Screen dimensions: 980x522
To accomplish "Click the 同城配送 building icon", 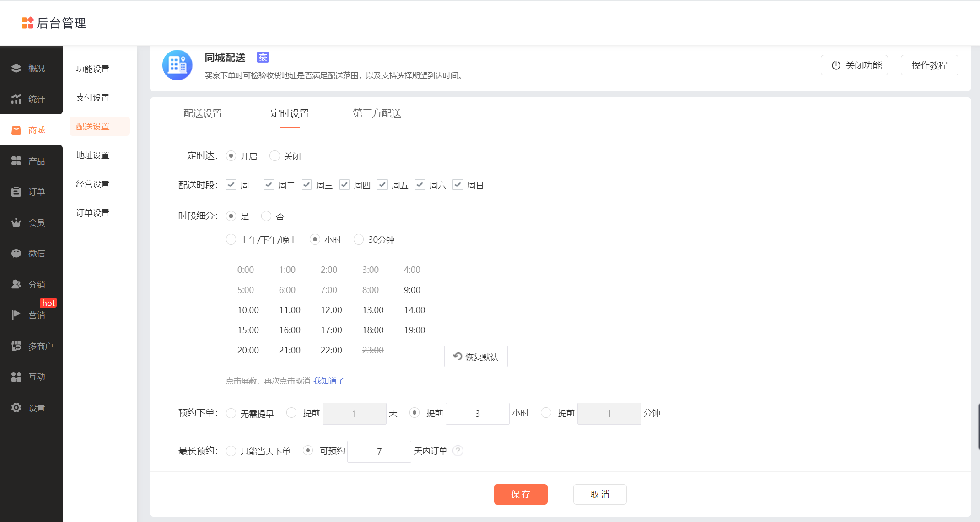I will click(178, 65).
